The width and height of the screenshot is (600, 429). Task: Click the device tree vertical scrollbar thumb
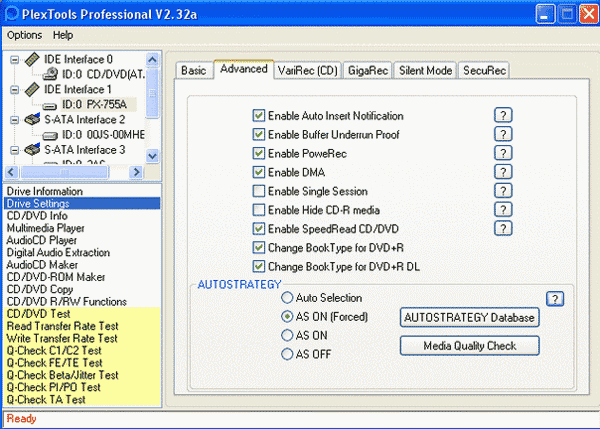152,93
